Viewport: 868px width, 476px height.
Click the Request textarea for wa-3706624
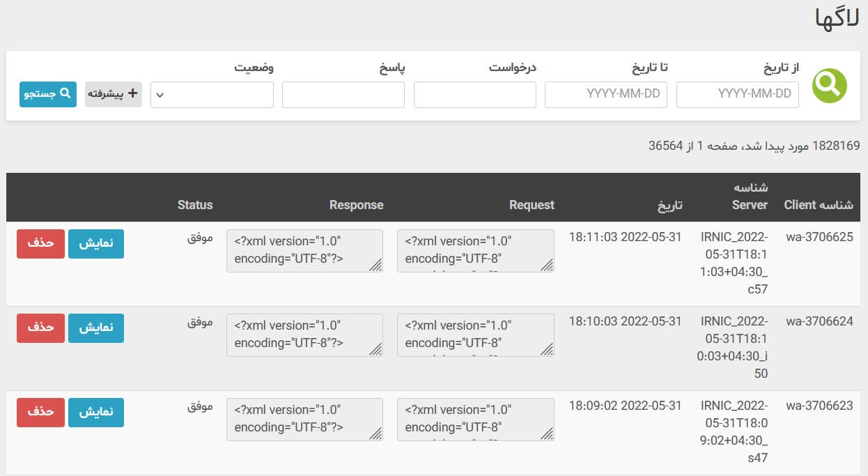pos(476,335)
